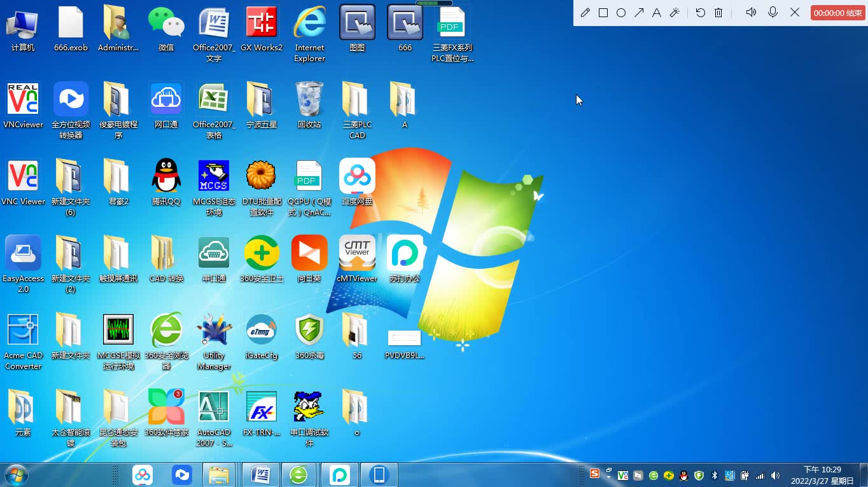Open the 计算机 (Computer) desktop icon
Image resolution: width=868 pixels, height=487 pixels.
coord(23,29)
